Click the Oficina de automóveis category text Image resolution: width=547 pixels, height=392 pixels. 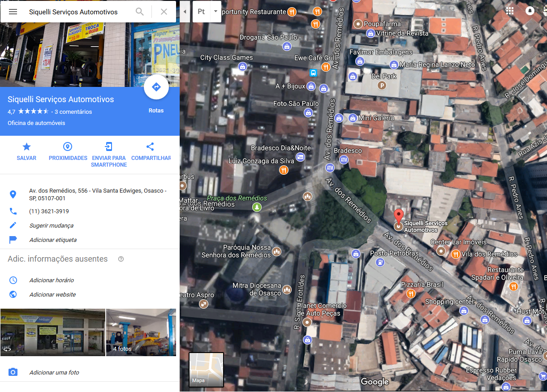coord(36,123)
